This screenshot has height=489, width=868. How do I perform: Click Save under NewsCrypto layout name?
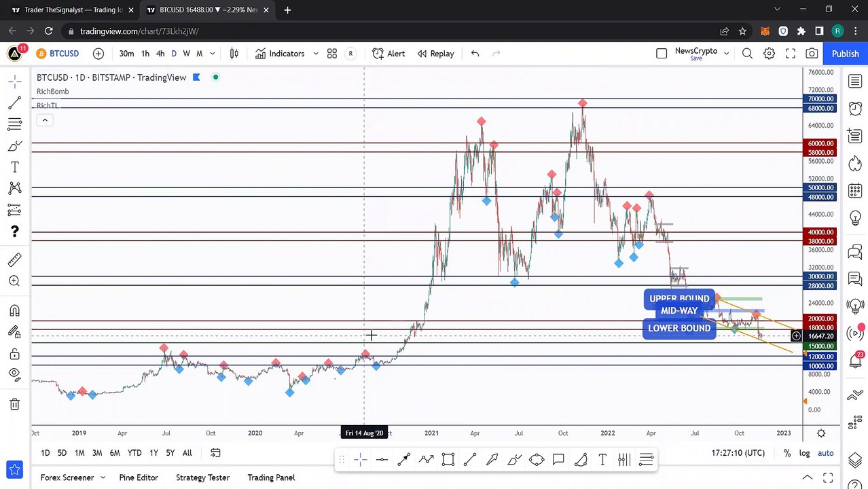click(696, 59)
